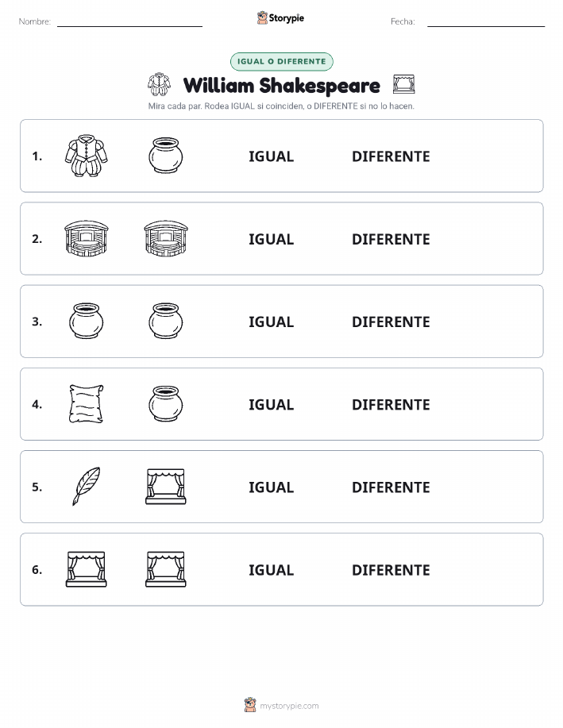Select the right Globe theatre icon in row 2
Image resolution: width=563 pixels, height=728 pixels.
click(x=166, y=239)
